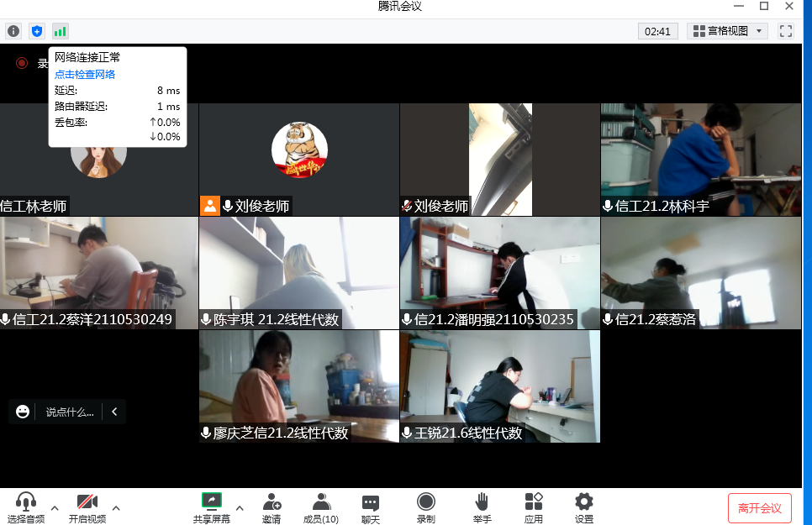Viewport: 812px width, 525px height.
Task: Click the 延迟 8 ms value
Action: (168, 91)
